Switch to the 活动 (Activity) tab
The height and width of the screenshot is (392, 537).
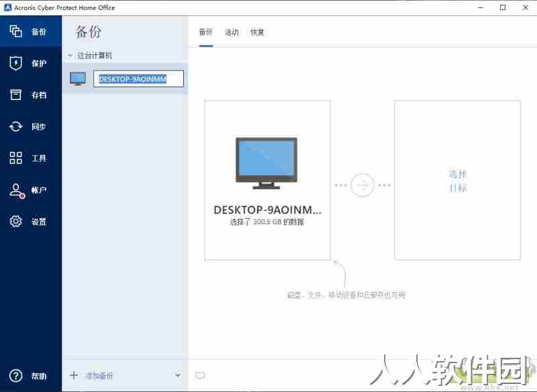click(x=232, y=32)
